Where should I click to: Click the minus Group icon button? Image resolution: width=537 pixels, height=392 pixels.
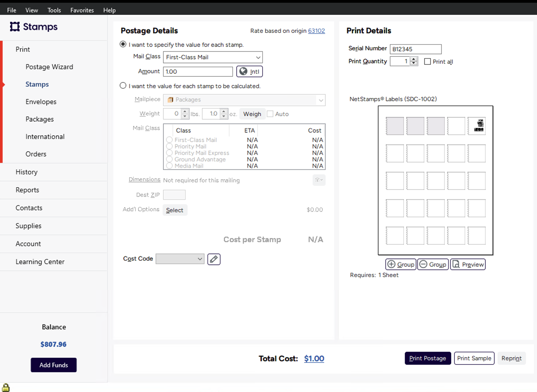[x=433, y=264]
